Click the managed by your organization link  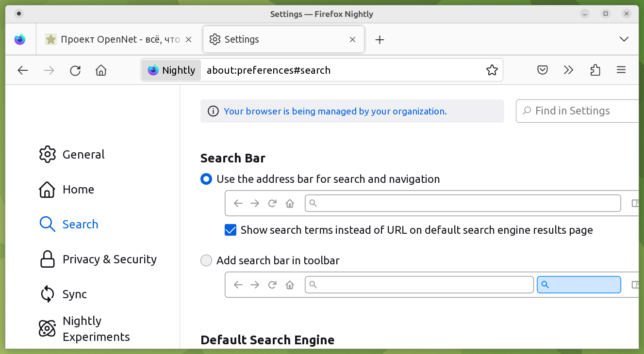(x=335, y=112)
